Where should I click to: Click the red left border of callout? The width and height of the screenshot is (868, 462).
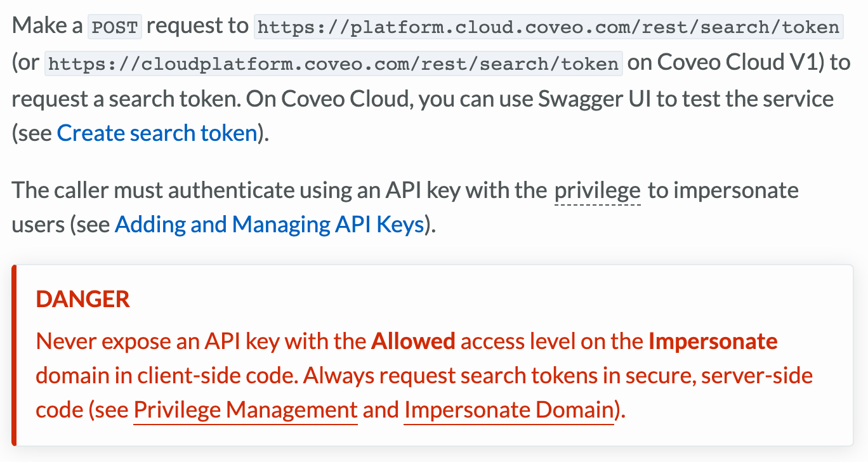15,355
